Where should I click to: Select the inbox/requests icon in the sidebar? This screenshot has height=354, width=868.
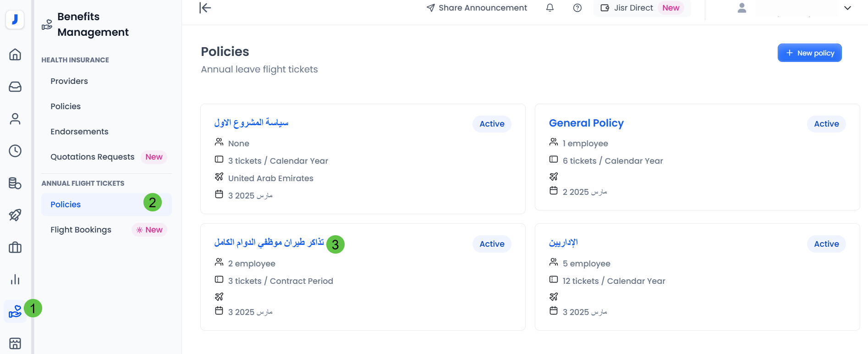point(15,86)
